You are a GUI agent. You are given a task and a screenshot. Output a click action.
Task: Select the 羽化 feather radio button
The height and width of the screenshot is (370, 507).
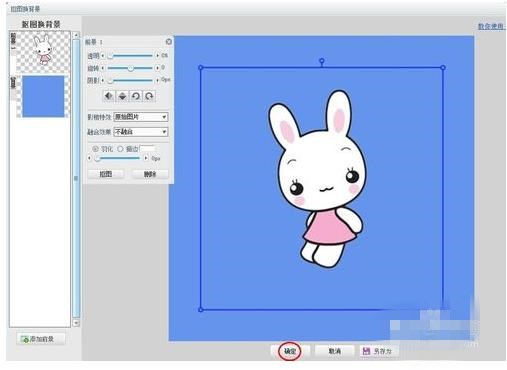tap(95, 149)
